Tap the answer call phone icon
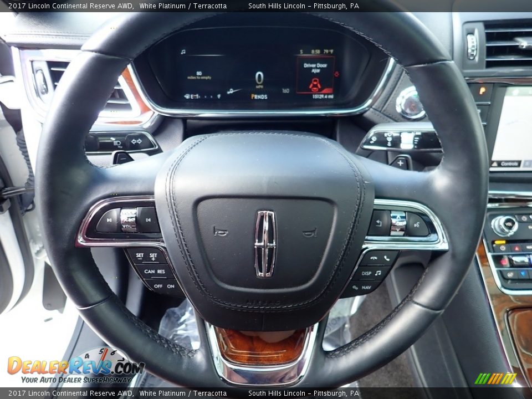Screen dimensions: 532x399 pyautogui.click(x=387, y=258)
